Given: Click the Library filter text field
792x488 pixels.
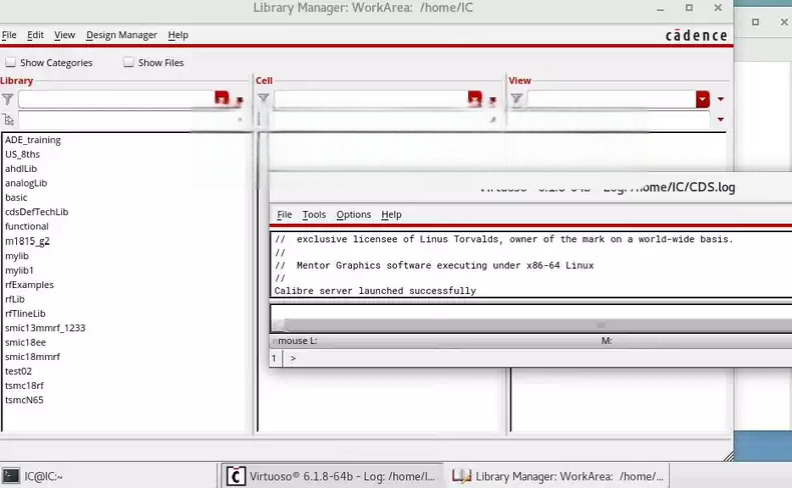Looking at the screenshot, I should tap(116, 99).
